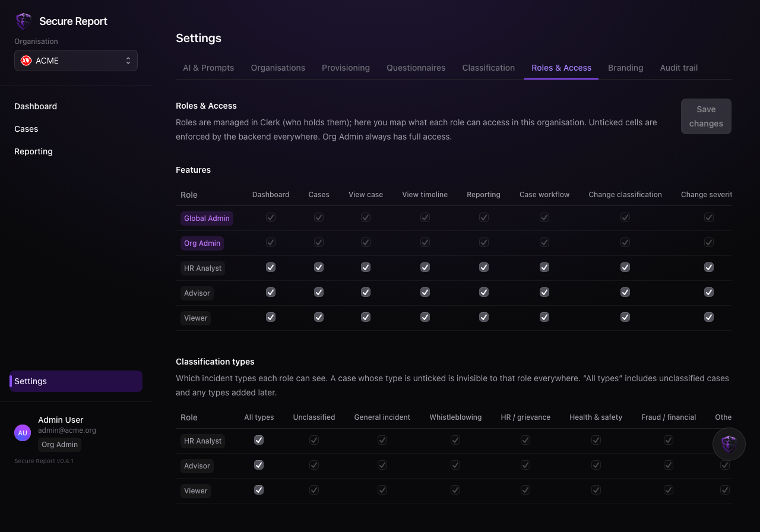Screen dimensions: 760x532
Task: Toggle View case for HR Analyst
Action: 366,267
